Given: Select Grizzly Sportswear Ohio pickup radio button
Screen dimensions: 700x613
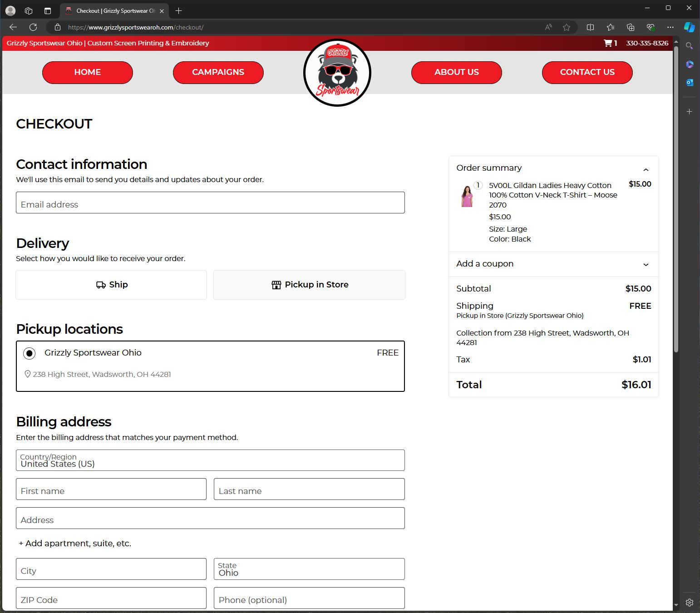Looking at the screenshot, I should click(30, 353).
